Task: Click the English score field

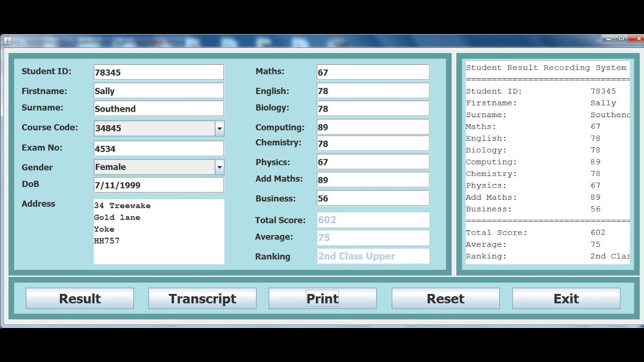Action: 373,90
